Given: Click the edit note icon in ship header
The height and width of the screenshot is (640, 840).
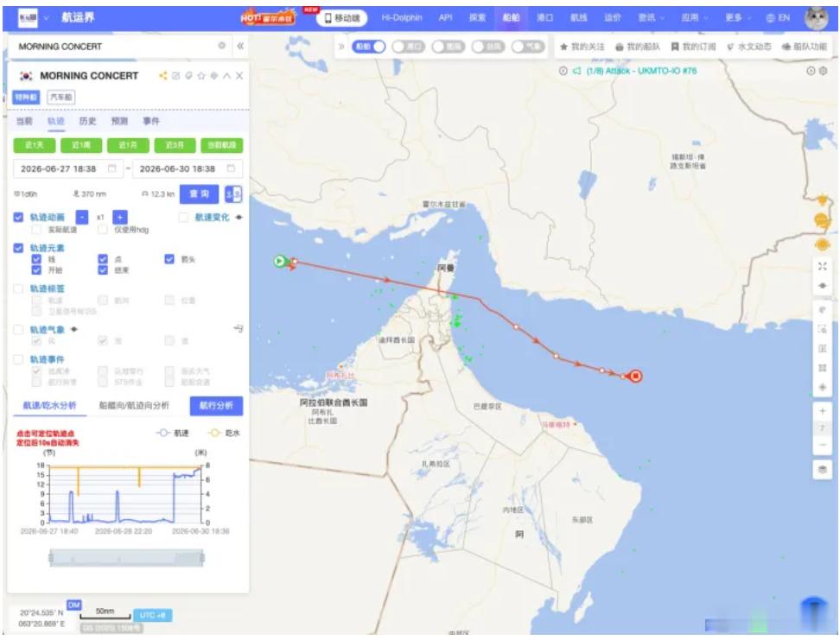Looking at the screenshot, I should pos(175,76).
